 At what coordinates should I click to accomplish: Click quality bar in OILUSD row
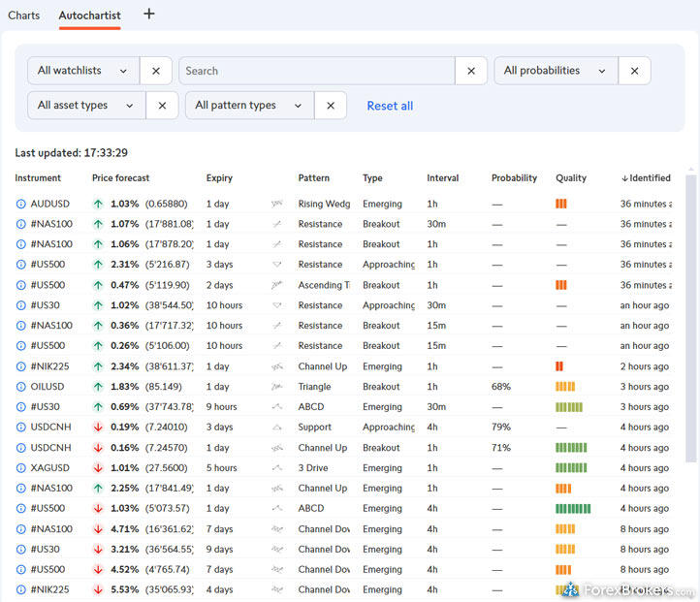(x=565, y=387)
